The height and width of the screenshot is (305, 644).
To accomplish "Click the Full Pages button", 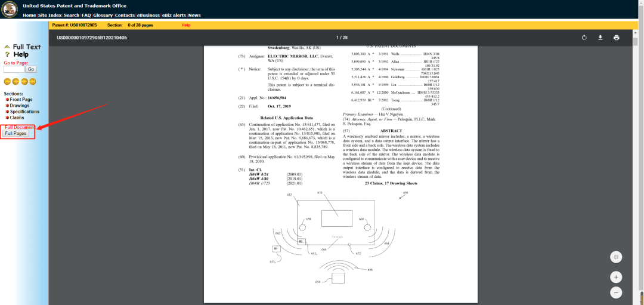I will pos(16,134).
